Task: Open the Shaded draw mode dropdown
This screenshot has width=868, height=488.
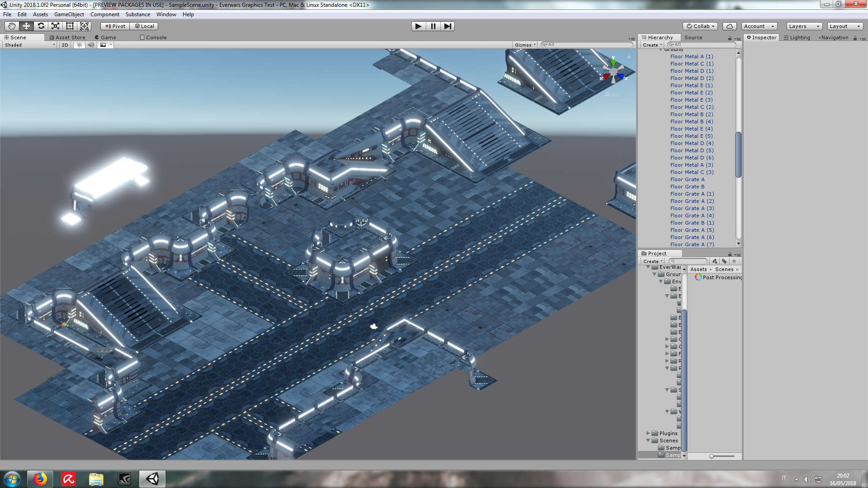Action: [30, 45]
